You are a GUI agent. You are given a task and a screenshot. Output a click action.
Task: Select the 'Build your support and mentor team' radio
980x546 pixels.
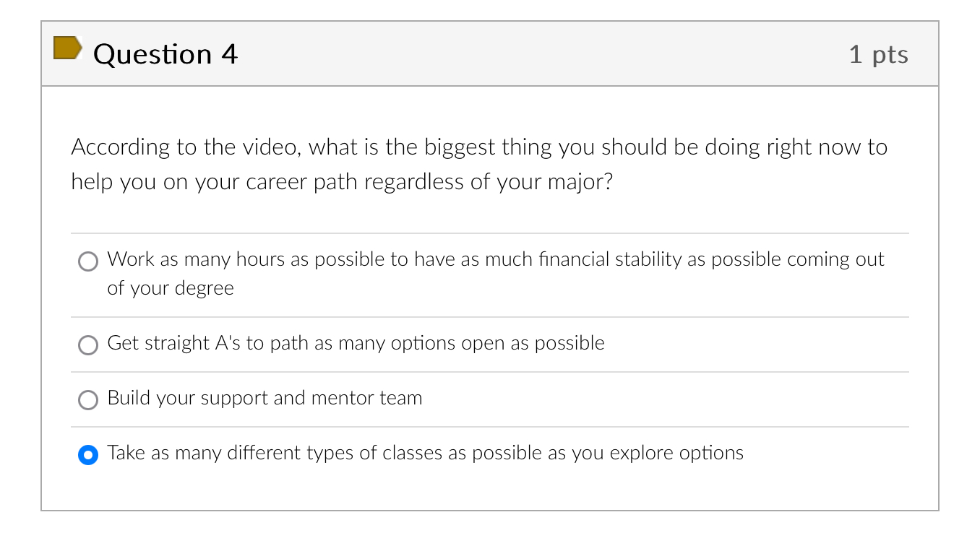click(87, 399)
